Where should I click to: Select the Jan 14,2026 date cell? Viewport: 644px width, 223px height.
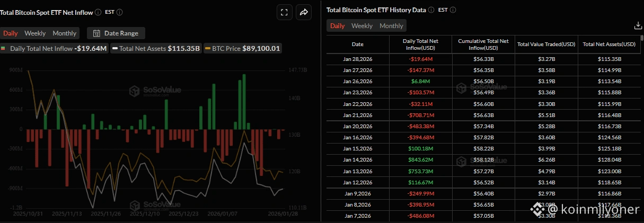358,160
